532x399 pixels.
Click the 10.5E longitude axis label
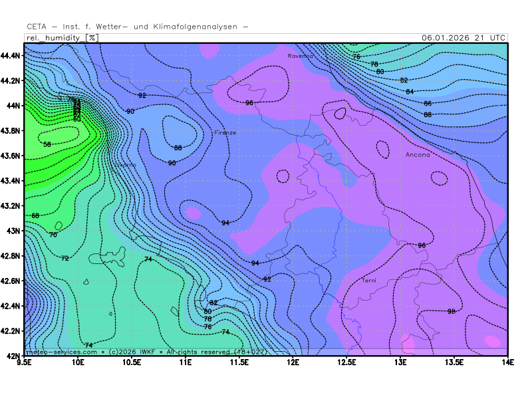132,362
